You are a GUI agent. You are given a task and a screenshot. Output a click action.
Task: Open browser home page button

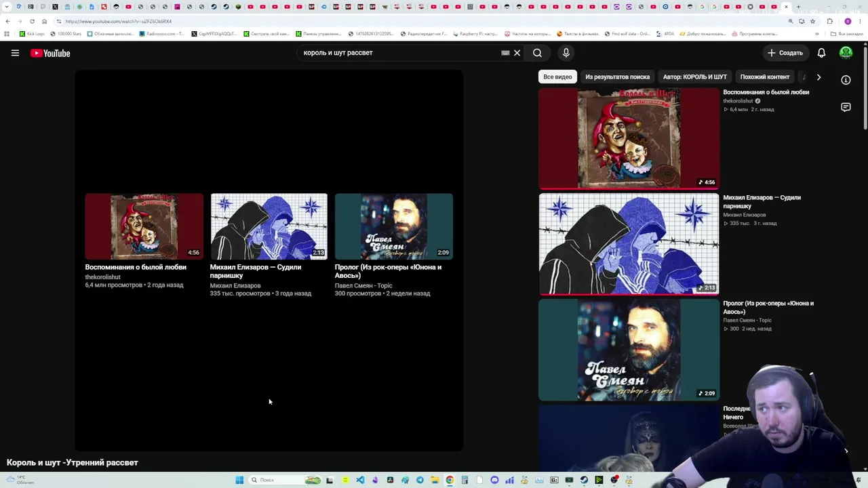(45, 21)
